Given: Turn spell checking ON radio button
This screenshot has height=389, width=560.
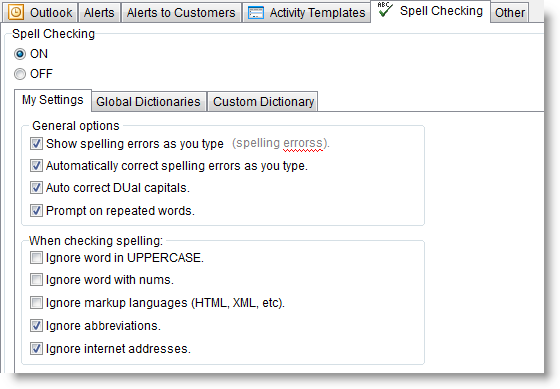Looking at the screenshot, I should [x=20, y=54].
